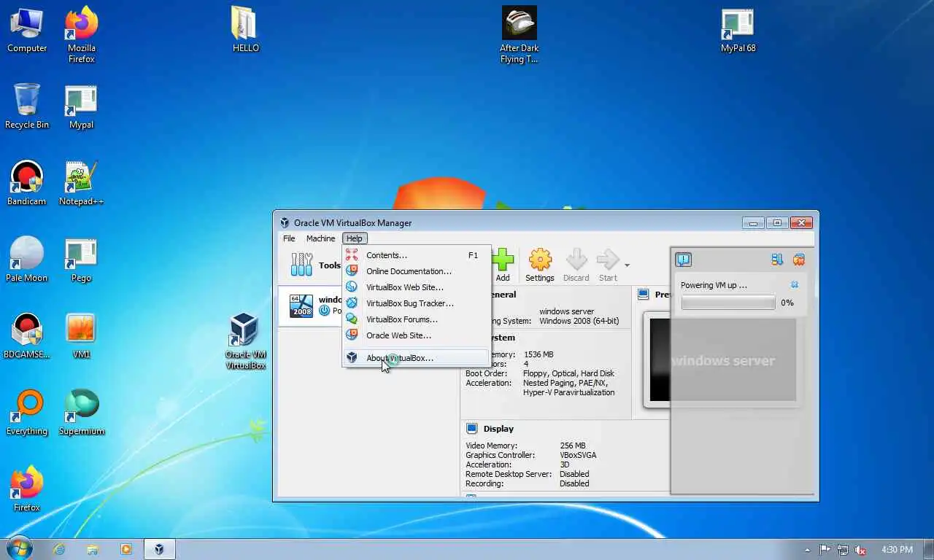Select the BDCAMSE... desktop icon
Viewport: 934px width, 560px height.
point(27,336)
